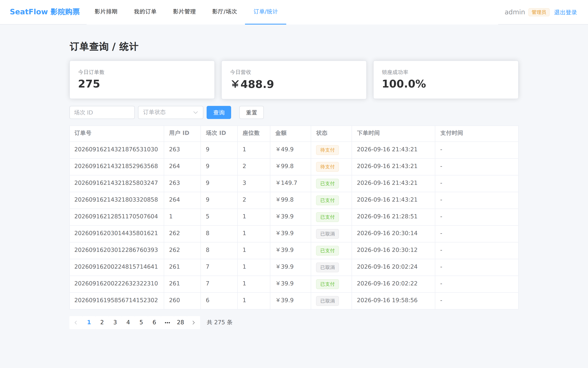Screen dimensions: 588x368
Task: Click order number 20260916203012286760393
Action: (x=116, y=250)
